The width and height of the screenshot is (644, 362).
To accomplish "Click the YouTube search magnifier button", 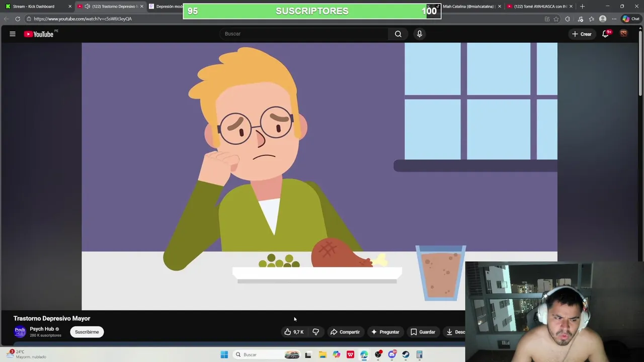I will tap(398, 34).
